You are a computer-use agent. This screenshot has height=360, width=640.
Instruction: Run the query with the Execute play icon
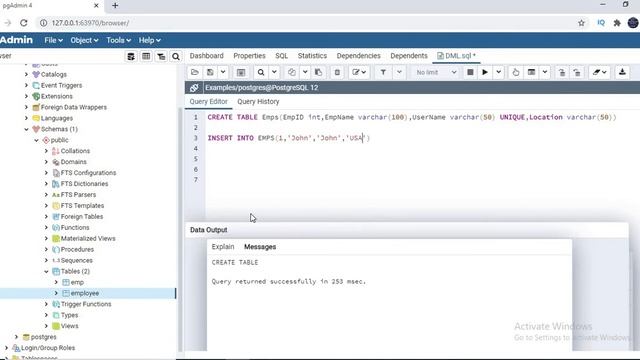click(x=485, y=72)
